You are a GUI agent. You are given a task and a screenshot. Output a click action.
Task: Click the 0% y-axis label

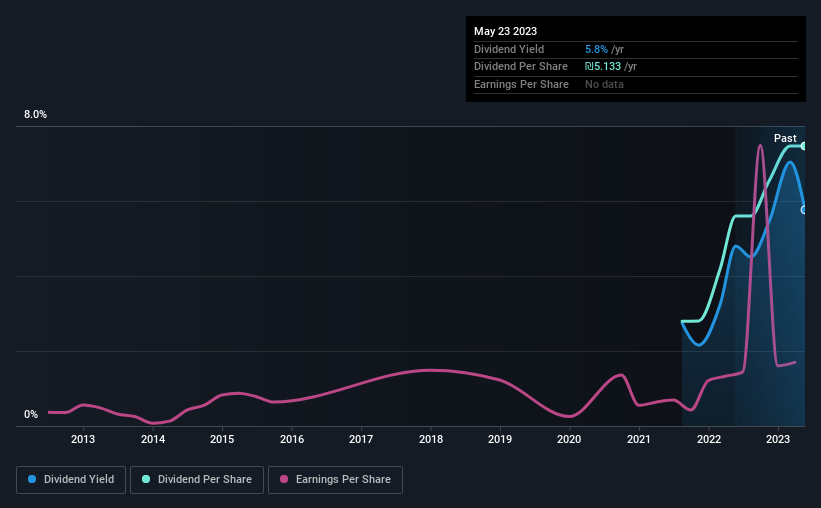pyautogui.click(x=31, y=414)
